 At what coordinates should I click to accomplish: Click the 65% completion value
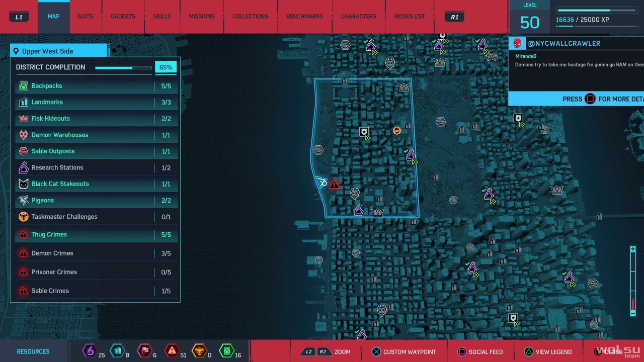[x=166, y=67]
